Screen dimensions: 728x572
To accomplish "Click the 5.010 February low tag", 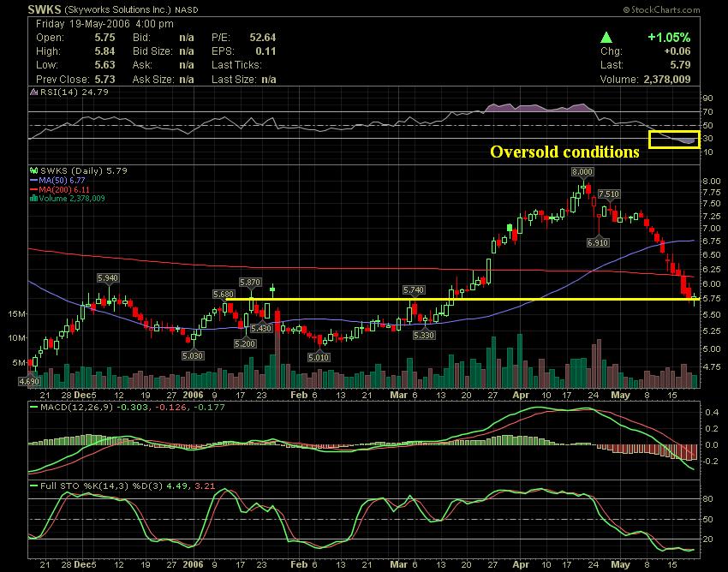I will click(319, 358).
